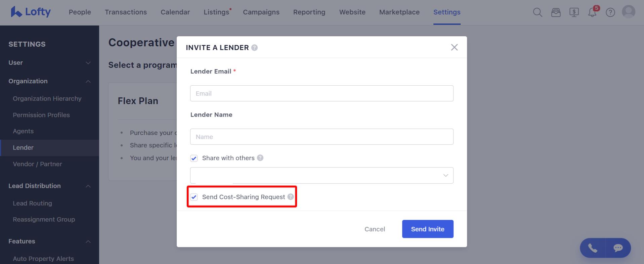Cancel the lender invitation

click(x=375, y=229)
